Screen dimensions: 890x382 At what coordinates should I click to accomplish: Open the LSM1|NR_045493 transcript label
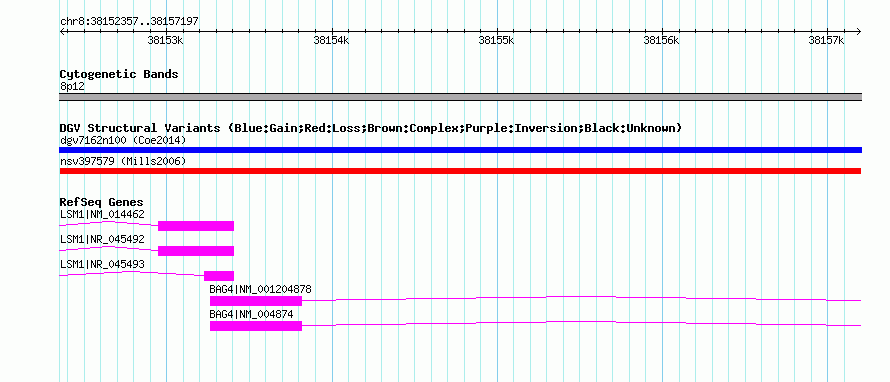(x=102, y=265)
